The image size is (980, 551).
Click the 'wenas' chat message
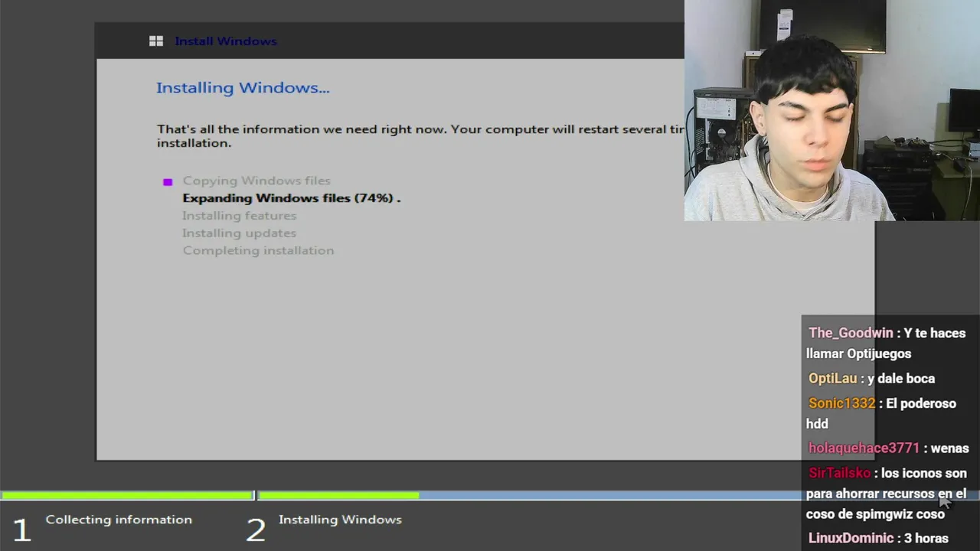pyautogui.click(x=950, y=448)
